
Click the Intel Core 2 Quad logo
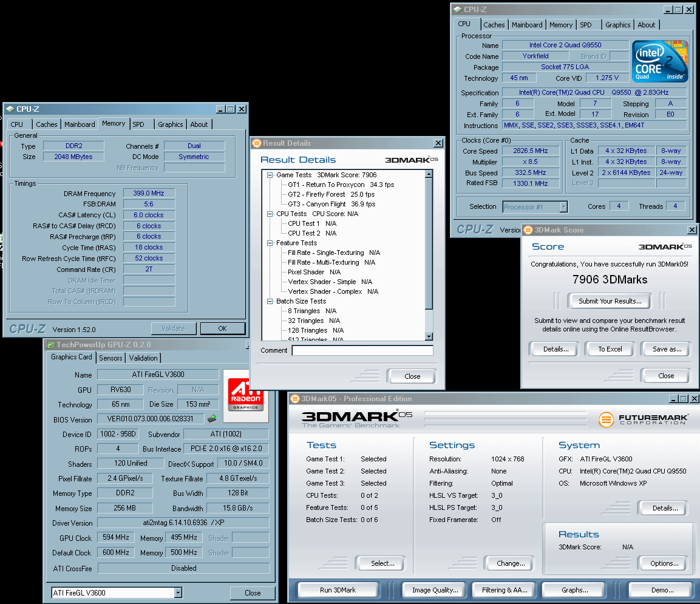click(x=660, y=61)
